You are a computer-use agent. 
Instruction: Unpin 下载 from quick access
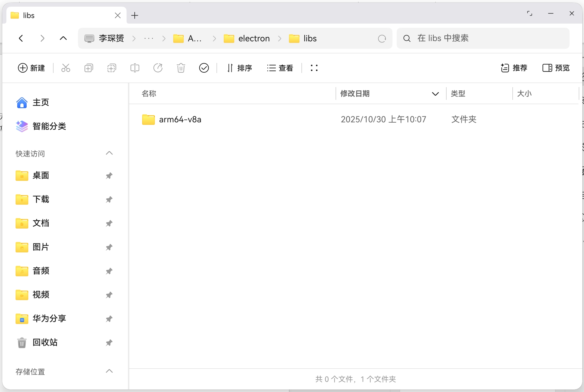click(109, 199)
